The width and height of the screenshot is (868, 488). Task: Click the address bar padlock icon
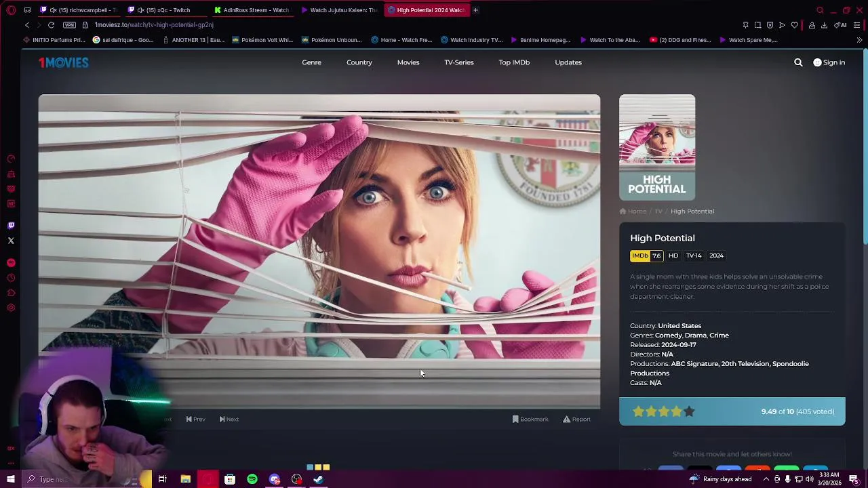tap(85, 25)
